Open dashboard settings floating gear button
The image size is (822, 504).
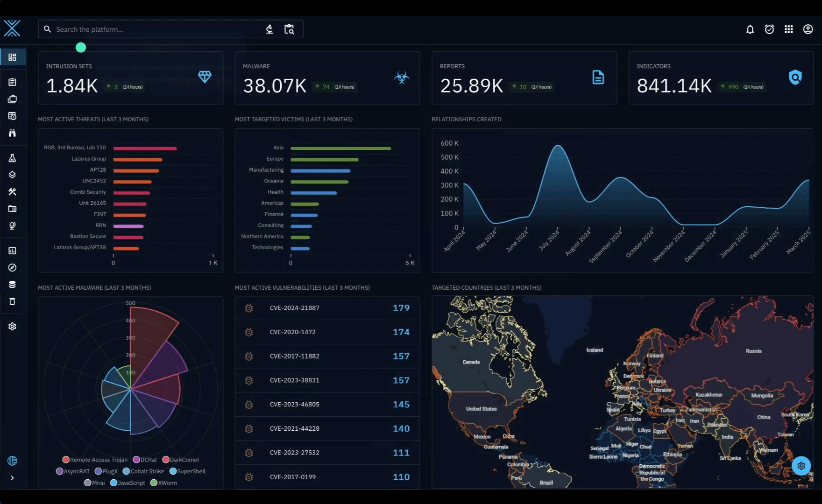tap(801, 466)
